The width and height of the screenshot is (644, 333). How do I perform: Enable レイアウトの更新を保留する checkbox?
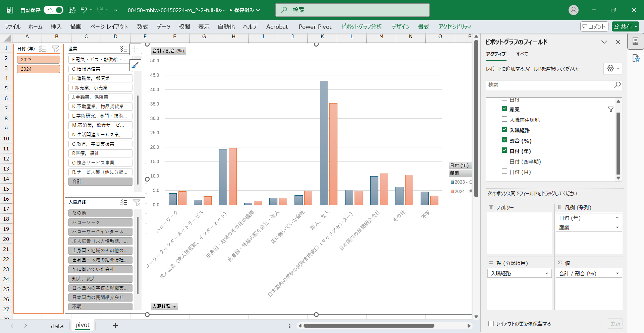(491, 324)
